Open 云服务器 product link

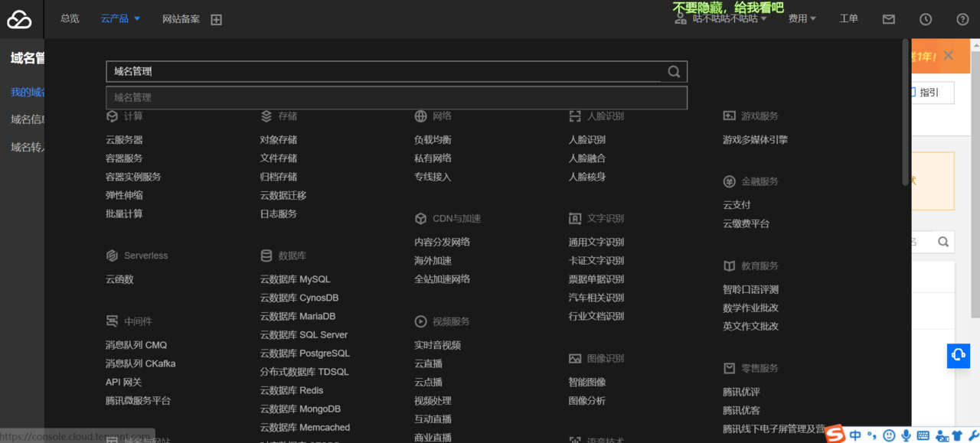[x=124, y=140]
